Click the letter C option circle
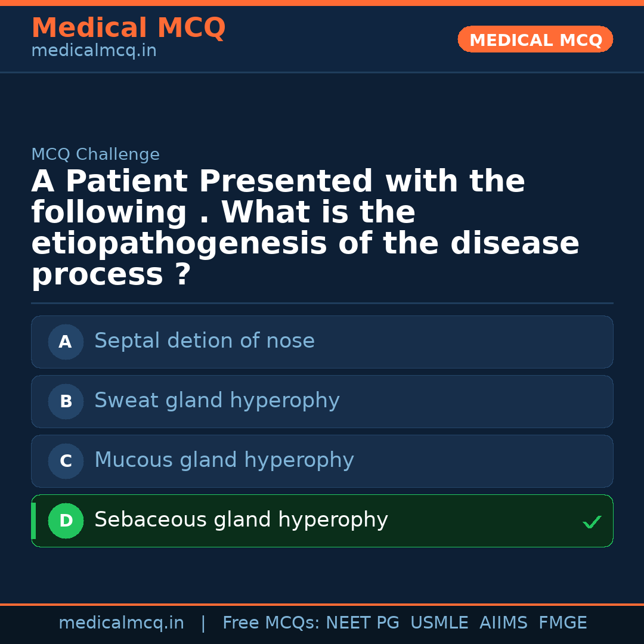The width and height of the screenshot is (644, 644). (x=66, y=461)
